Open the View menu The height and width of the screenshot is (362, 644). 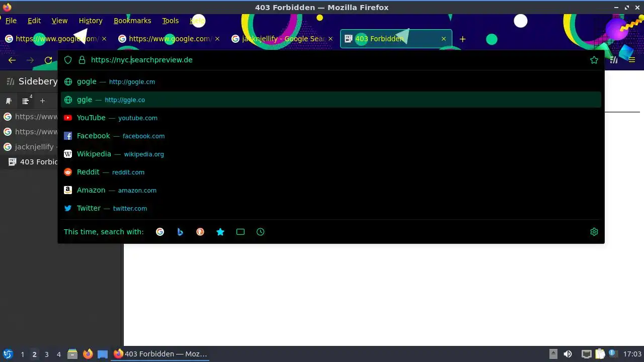(x=59, y=21)
